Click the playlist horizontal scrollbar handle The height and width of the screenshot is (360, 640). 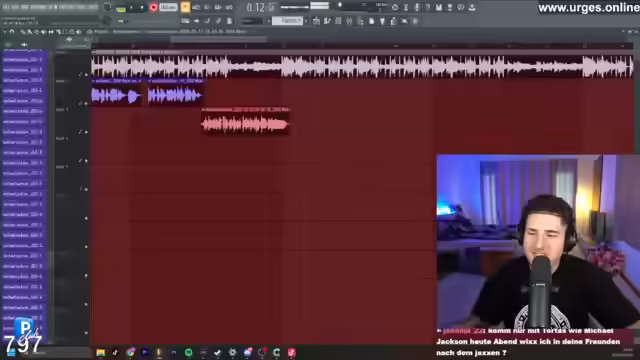pos(219,39)
